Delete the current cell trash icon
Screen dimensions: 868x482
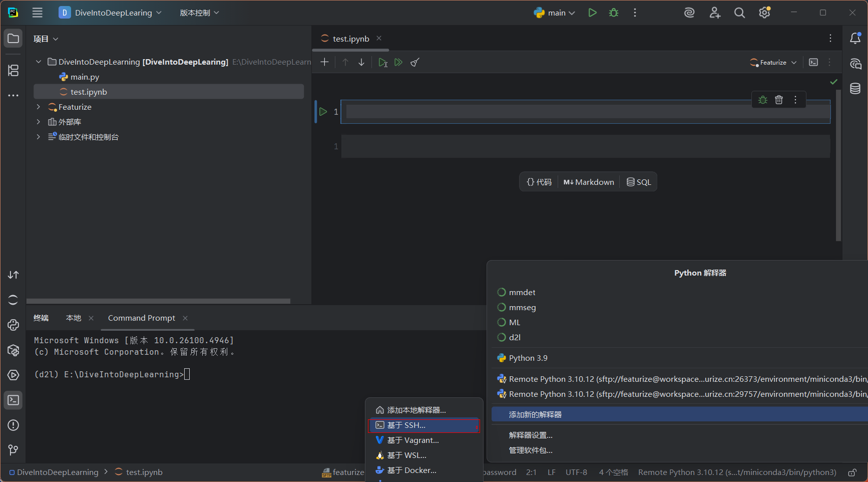coord(779,100)
